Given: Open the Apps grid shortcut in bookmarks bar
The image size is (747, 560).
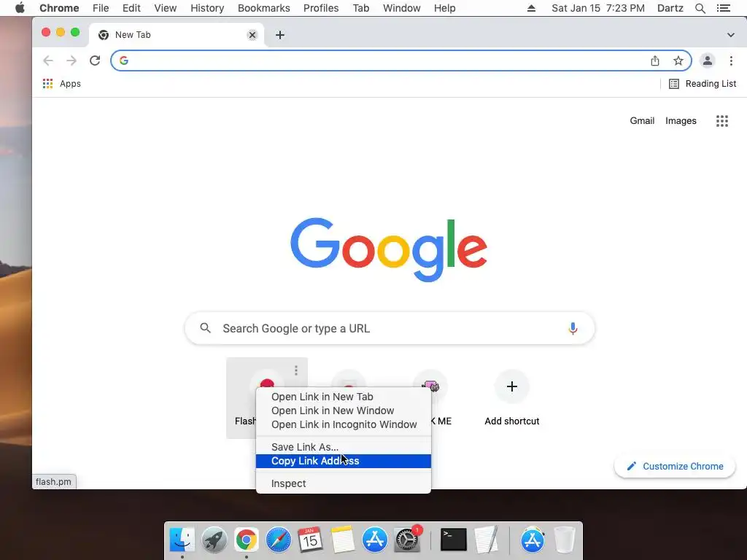Looking at the screenshot, I should [61, 84].
